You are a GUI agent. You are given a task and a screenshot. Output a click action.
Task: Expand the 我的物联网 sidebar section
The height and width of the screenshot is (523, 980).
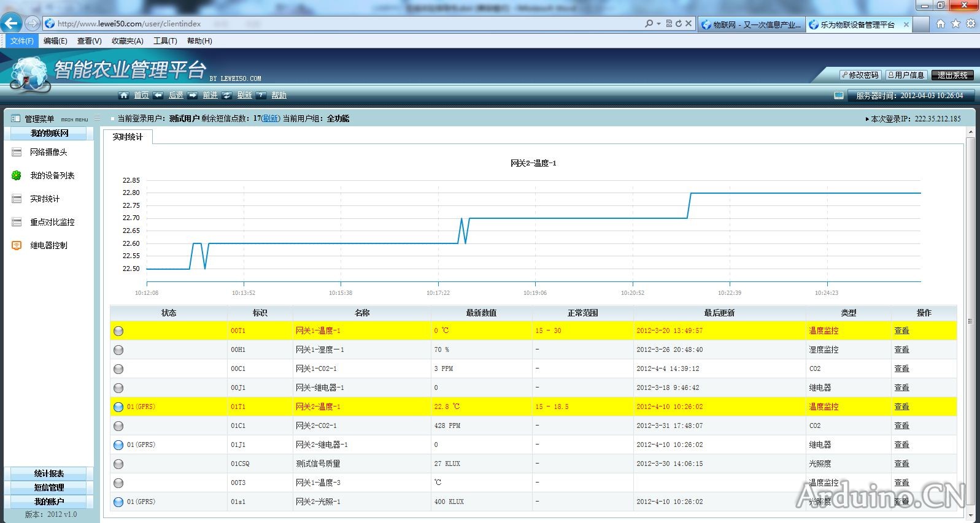pos(49,133)
